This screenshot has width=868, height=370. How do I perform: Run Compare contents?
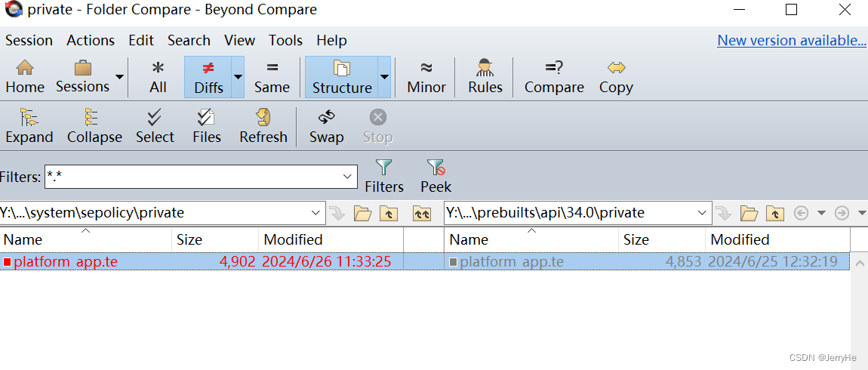[554, 77]
